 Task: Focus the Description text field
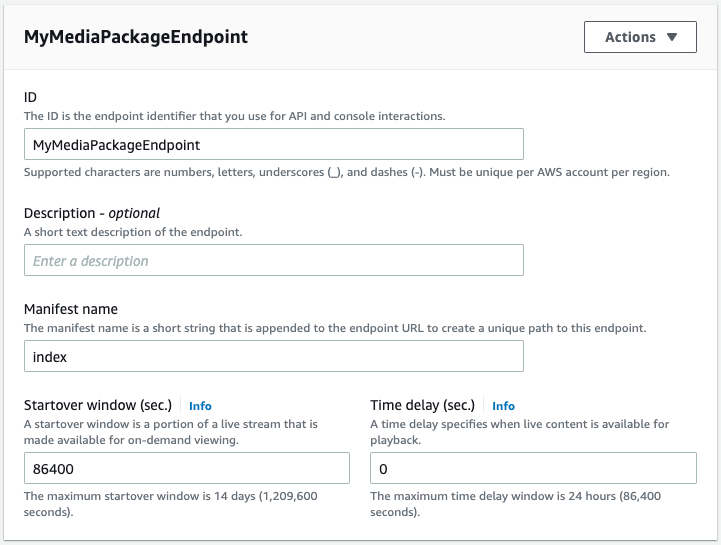pyautogui.click(x=274, y=260)
